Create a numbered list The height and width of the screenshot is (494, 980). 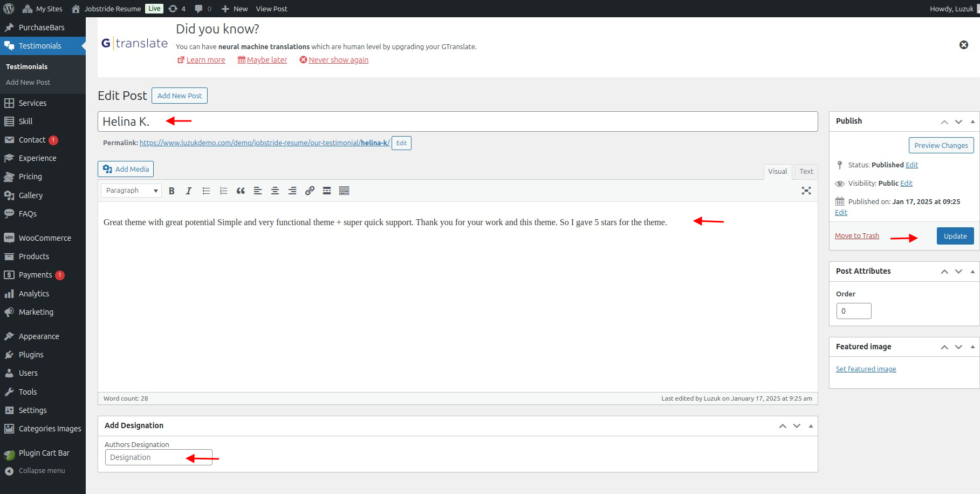(x=223, y=191)
